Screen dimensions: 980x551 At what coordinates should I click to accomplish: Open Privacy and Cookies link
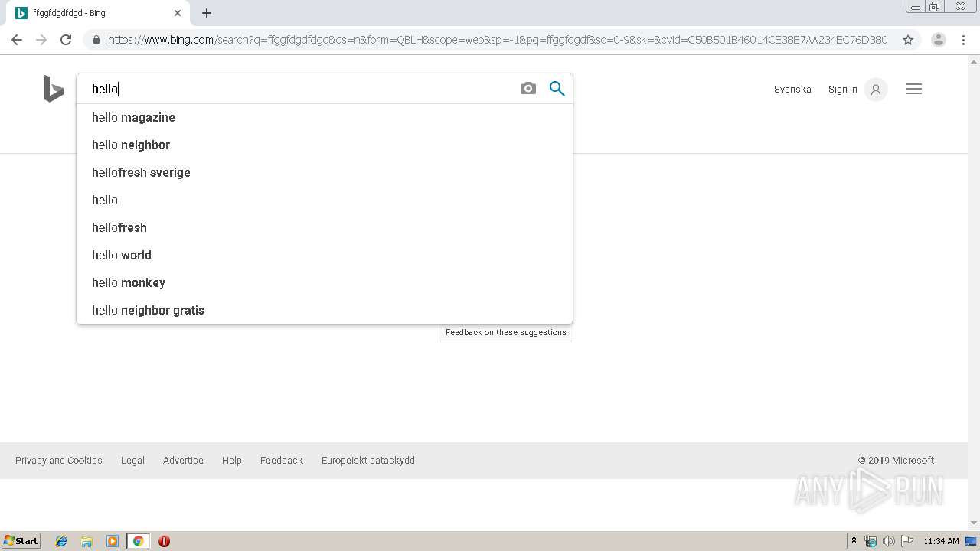(x=59, y=460)
